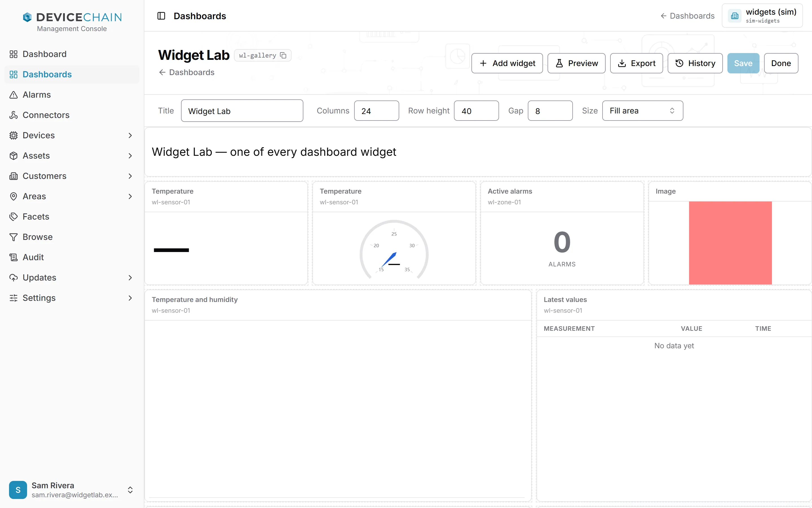This screenshot has height=508, width=812.
Task: Export the dashboard
Action: 637,63
